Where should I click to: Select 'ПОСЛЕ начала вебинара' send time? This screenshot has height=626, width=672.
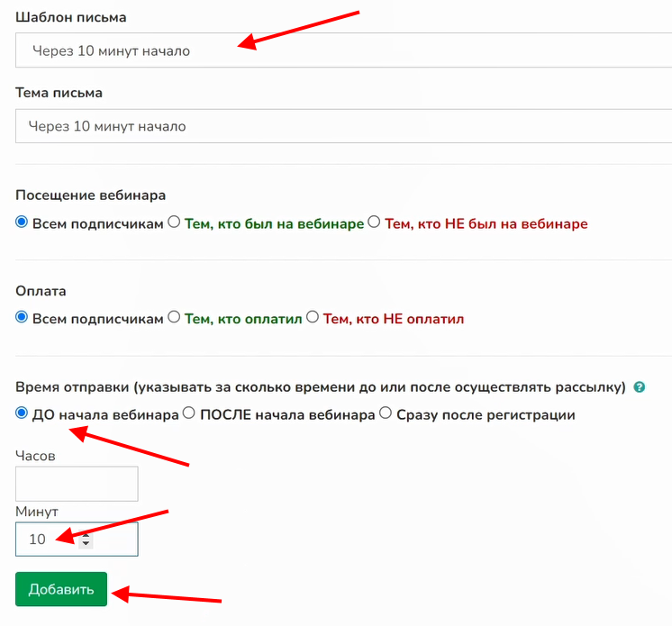(189, 413)
